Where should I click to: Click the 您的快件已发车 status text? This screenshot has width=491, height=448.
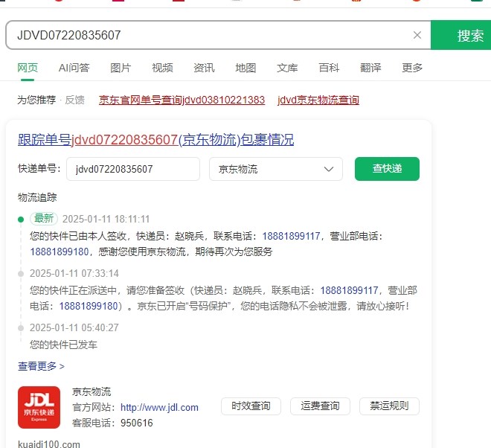click(63, 345)
